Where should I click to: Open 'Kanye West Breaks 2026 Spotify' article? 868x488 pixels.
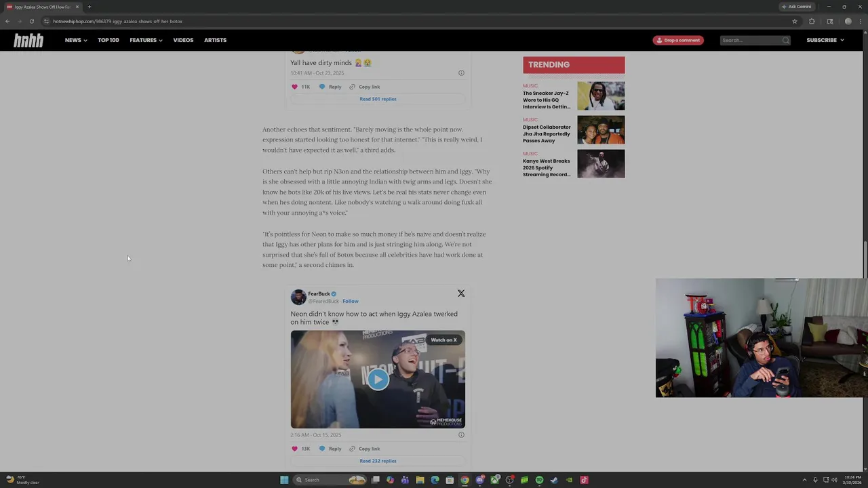click(x=547, y=167)
